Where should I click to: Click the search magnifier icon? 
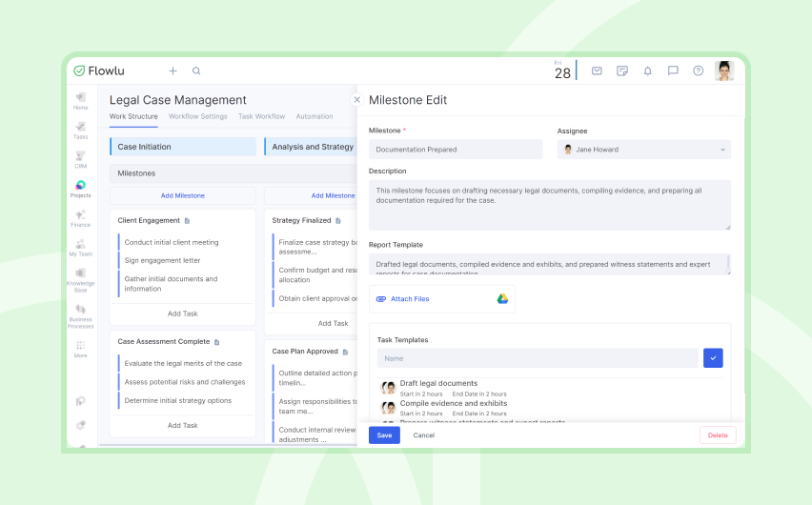coord(196,71)
